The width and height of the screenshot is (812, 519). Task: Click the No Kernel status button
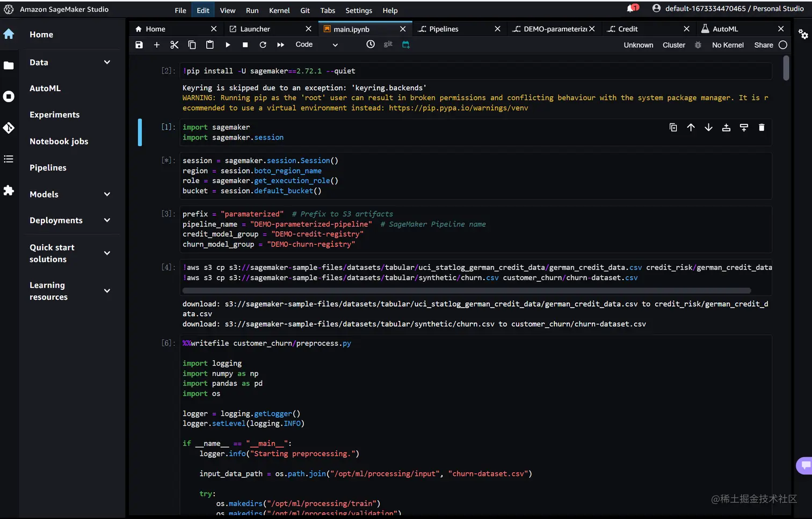[x=728, y=45]
